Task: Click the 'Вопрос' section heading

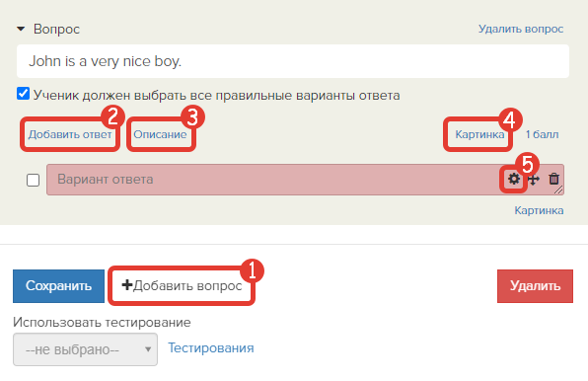Action: (56, 29)
